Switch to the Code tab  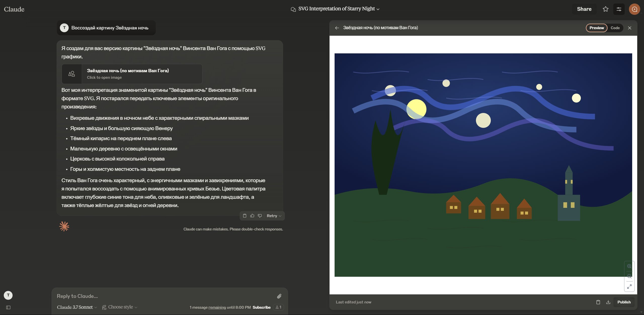click(x=615, y=28)
